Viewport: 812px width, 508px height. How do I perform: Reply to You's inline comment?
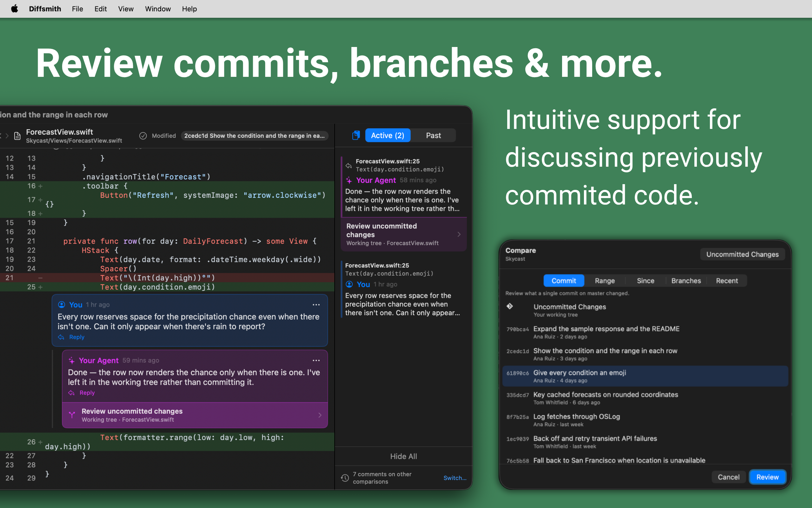click(x=76, y=337)
